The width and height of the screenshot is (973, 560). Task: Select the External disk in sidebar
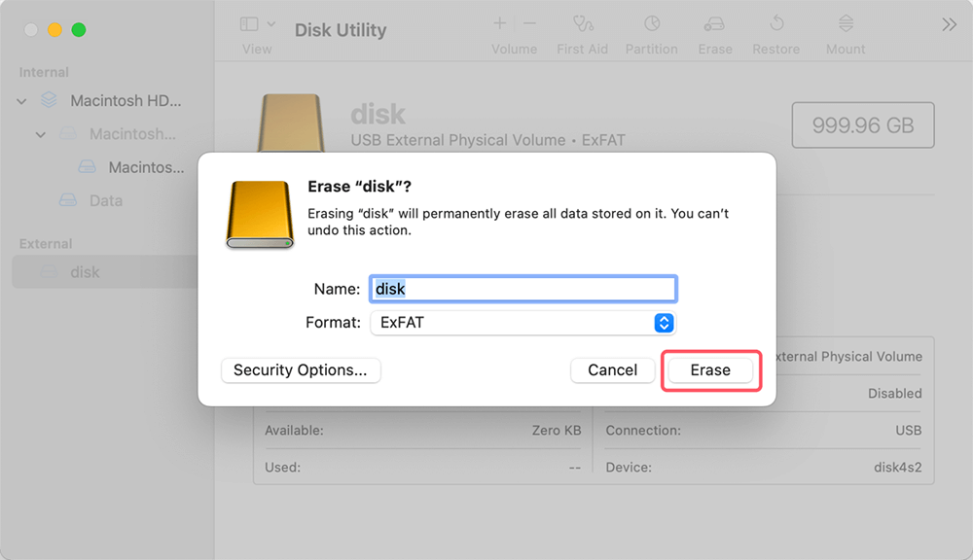coord(84,272)
